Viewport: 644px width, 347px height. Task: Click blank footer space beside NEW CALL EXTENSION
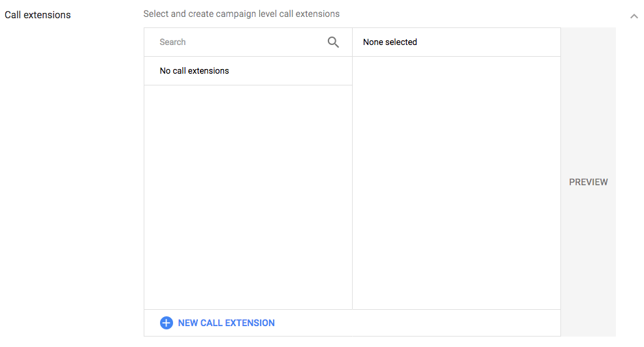418,323
